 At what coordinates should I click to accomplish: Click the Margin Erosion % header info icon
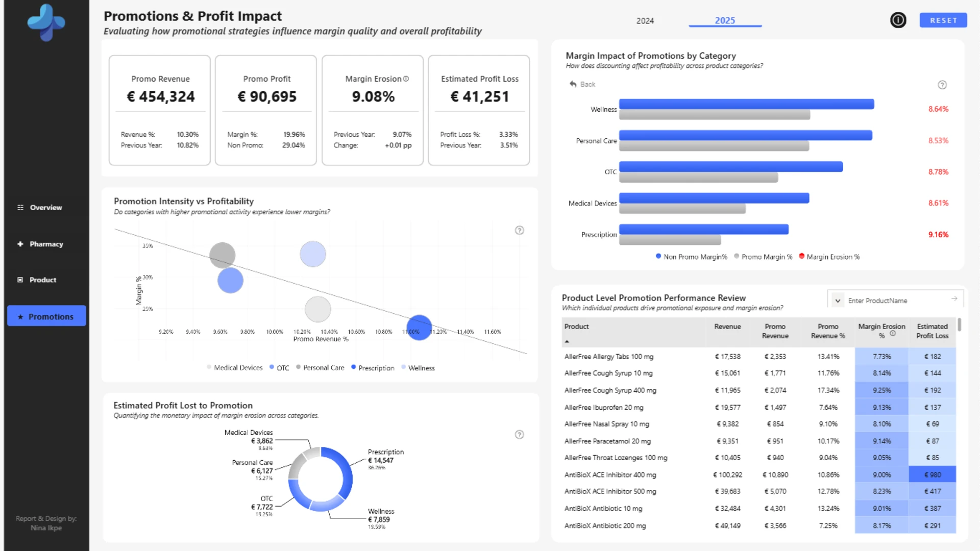click(x=893, y=334)
